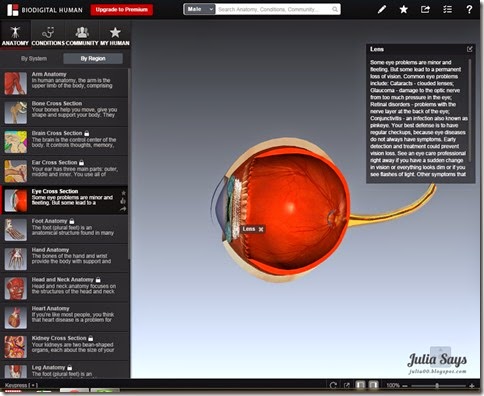The height and width of the screenshot is (396, 484).
Task: Click the Lens label tag on model
Action: pos(249,229)
